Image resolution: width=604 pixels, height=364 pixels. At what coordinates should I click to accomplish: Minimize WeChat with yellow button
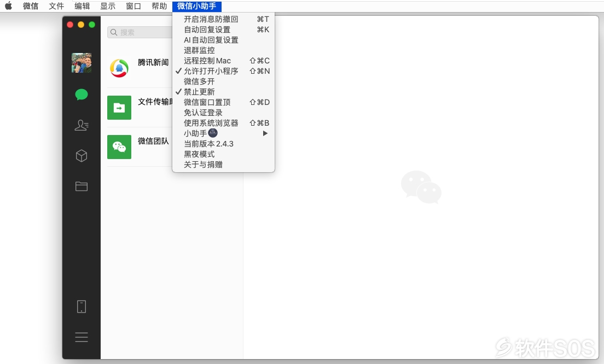pyautogui.click(x=81, y=25)
